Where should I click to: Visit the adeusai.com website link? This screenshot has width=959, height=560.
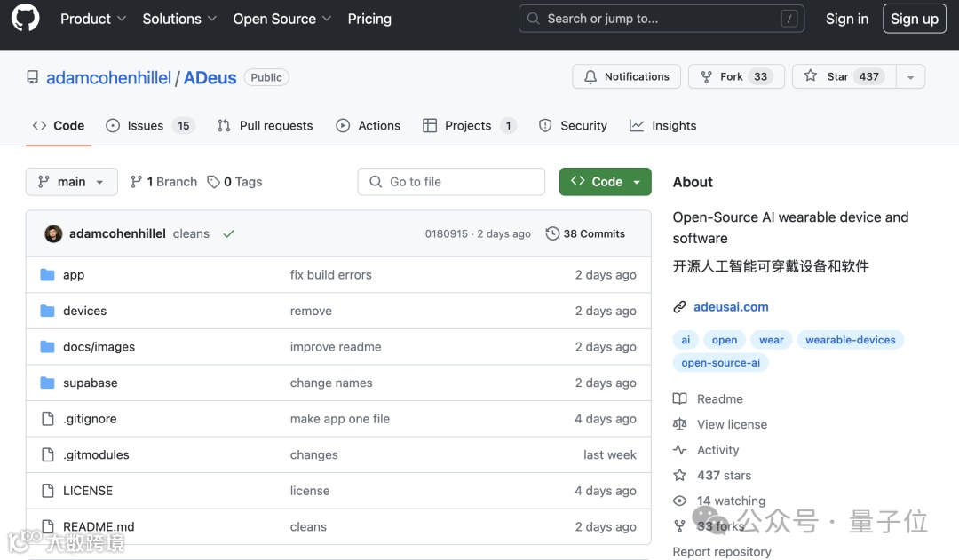pos(730,307)
